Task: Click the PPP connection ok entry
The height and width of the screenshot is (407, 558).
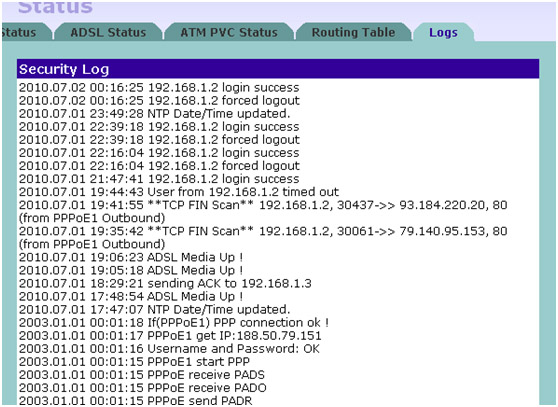Action: [x=174, y=323]
